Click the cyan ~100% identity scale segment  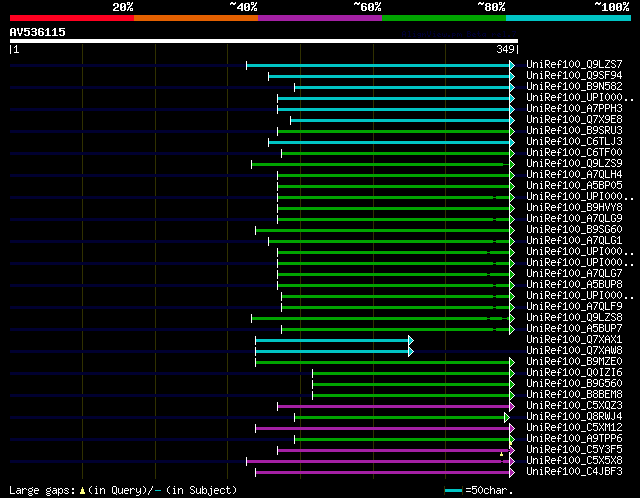(569, 18)
